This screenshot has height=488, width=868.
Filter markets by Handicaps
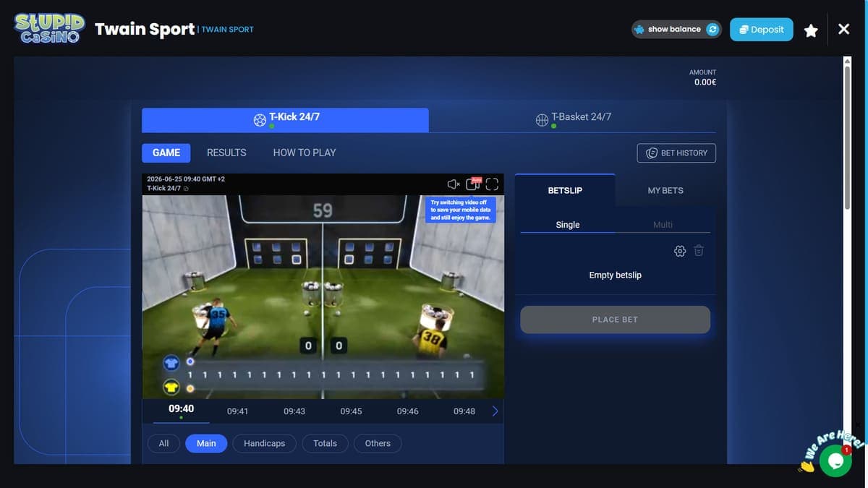264,443
